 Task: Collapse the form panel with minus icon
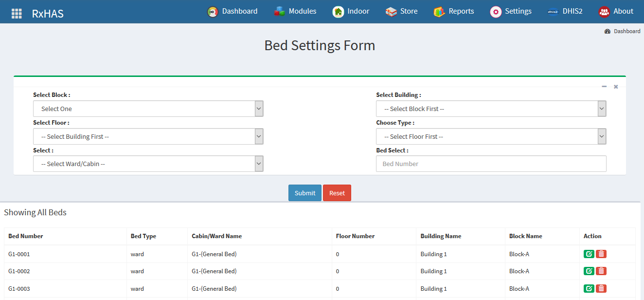[604, 86]
